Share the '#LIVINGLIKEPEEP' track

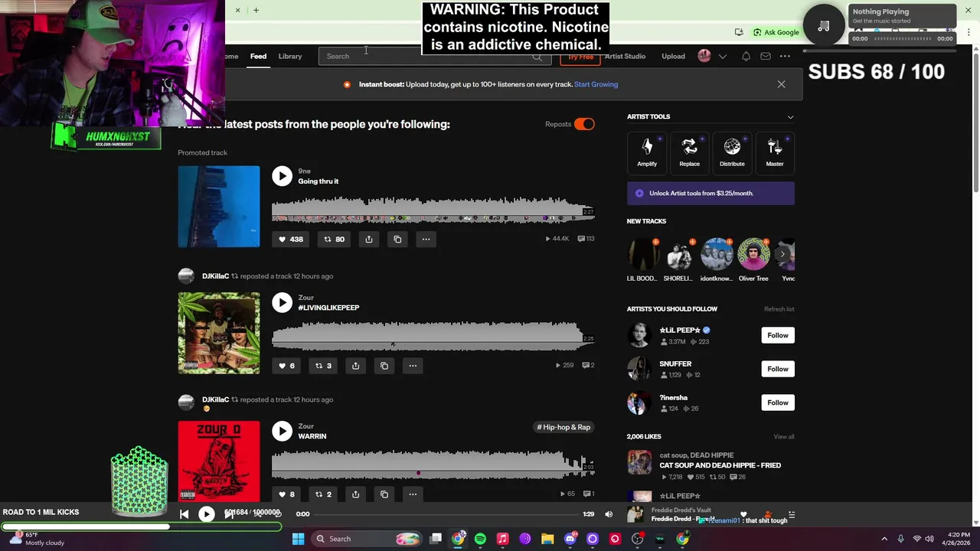(355, 366)
